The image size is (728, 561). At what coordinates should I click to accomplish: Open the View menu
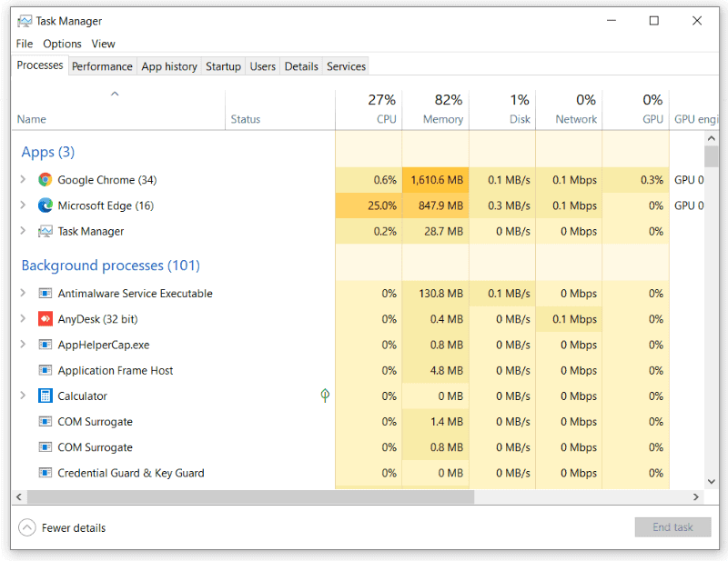click(103, 44)
